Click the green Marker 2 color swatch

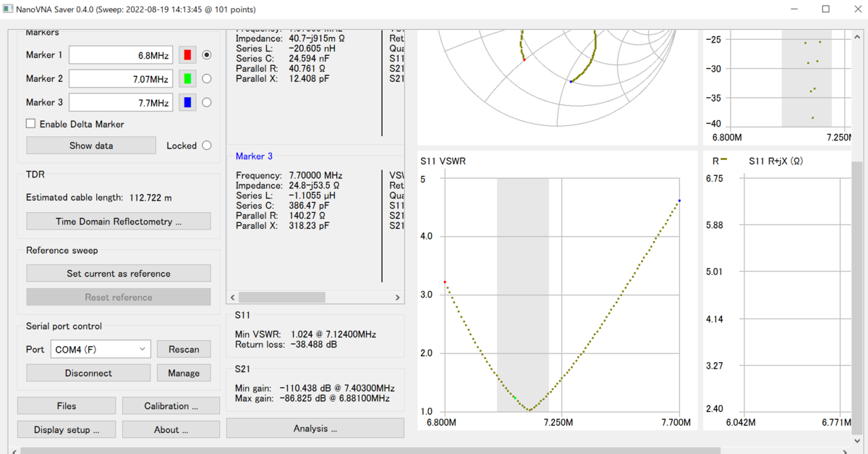[187, 79]
